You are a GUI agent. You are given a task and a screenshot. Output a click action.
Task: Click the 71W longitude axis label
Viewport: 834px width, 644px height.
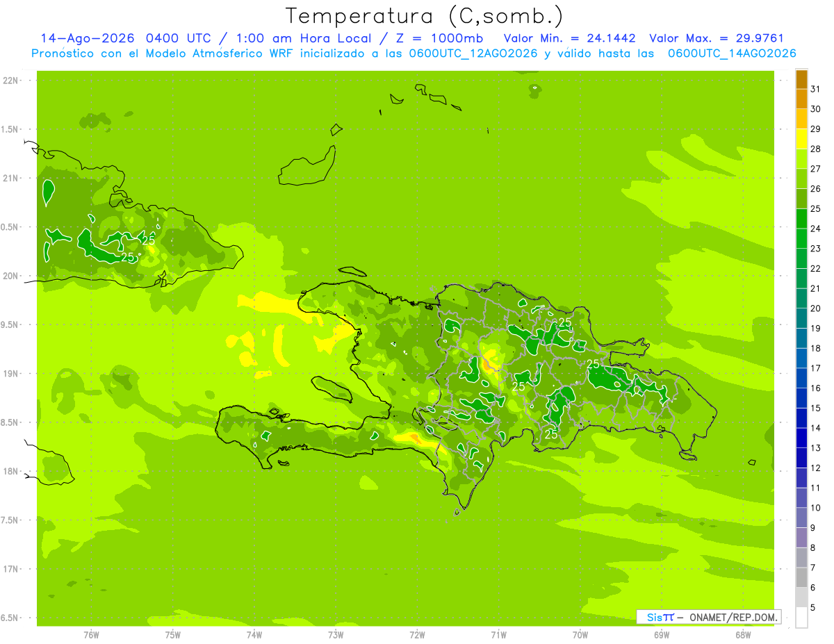(498, 635)
